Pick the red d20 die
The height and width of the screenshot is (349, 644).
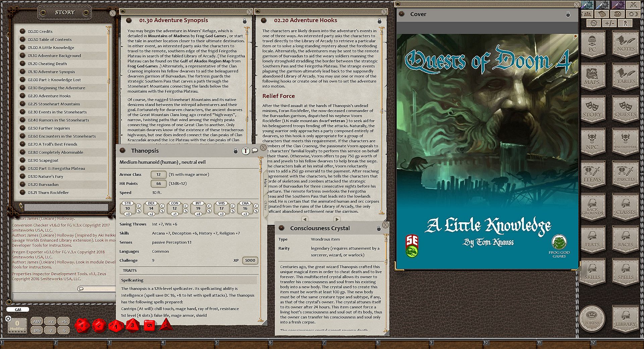(82, 325)
